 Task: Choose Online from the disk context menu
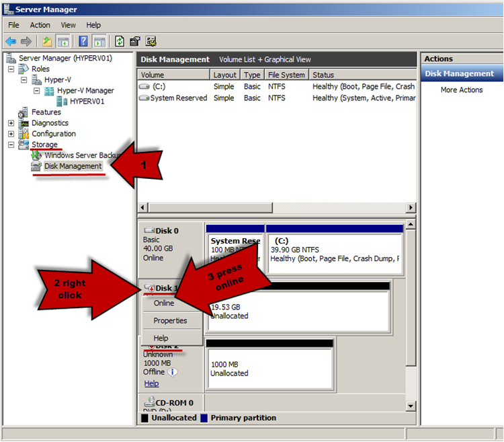172,303
